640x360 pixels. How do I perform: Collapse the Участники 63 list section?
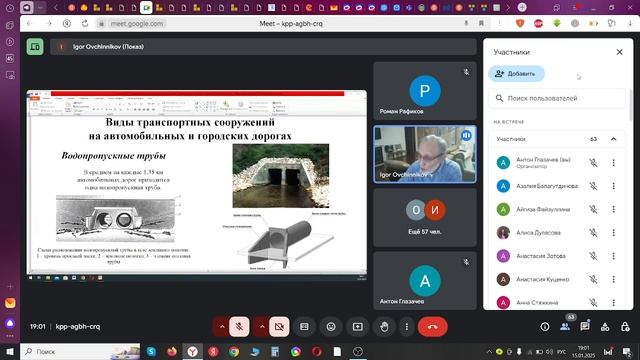[613, 139]
